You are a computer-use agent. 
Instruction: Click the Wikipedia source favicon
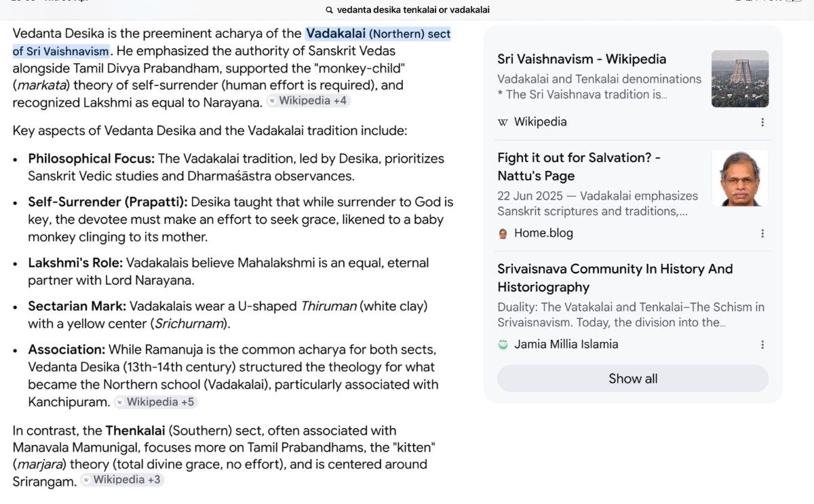(503, 122)
